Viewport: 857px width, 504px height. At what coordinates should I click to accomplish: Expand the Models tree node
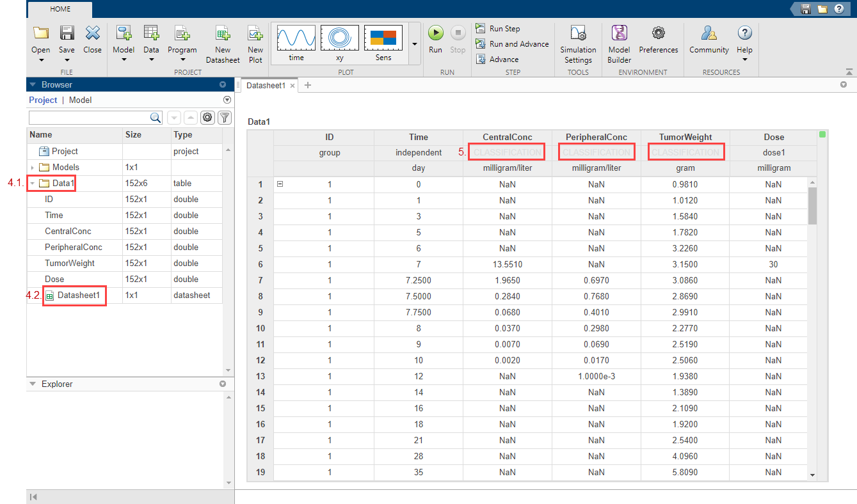pyautogui.click(x=33, y=168)
